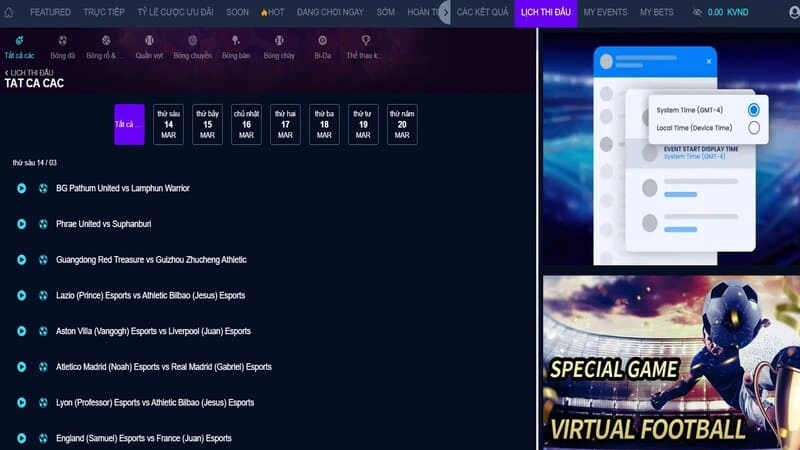Select the Bi-Da billiards icon
The width and height of the screenshot is (800, 450).
(x=322, y=40)
